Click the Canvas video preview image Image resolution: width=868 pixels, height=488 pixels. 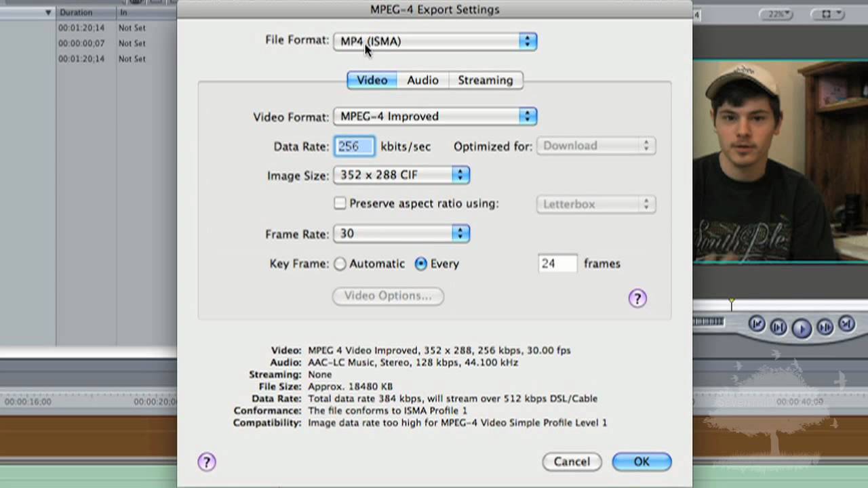781,161
